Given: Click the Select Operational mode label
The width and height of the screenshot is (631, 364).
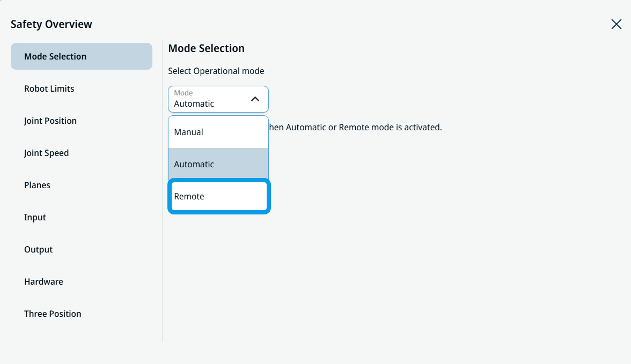Looking at the screenshot, I should coord(216,71).
